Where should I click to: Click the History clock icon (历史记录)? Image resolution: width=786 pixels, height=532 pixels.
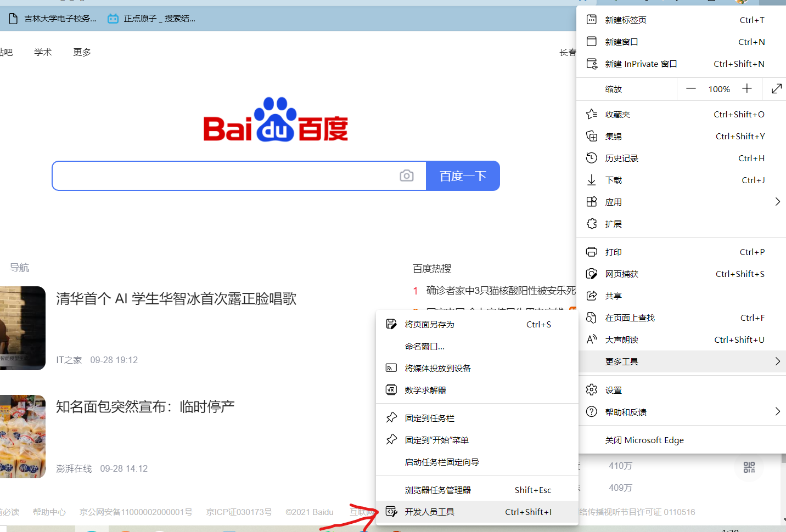click(x=592, y=158)
